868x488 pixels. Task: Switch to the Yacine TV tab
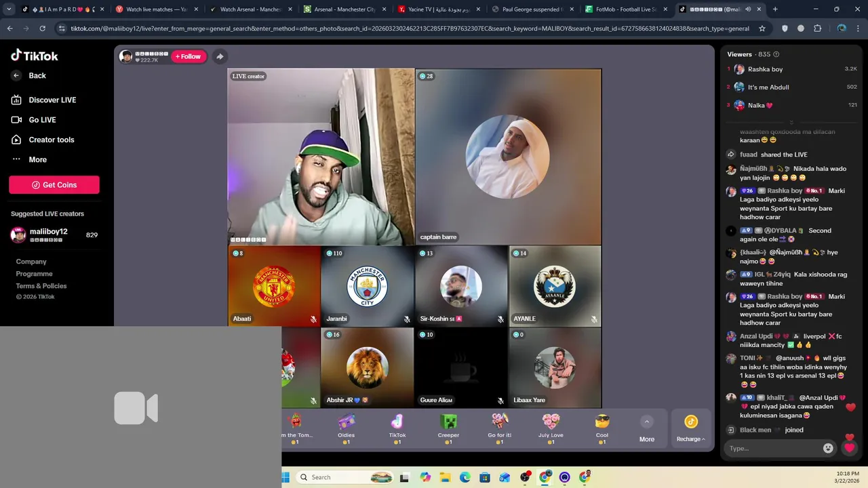click(437, 9)
